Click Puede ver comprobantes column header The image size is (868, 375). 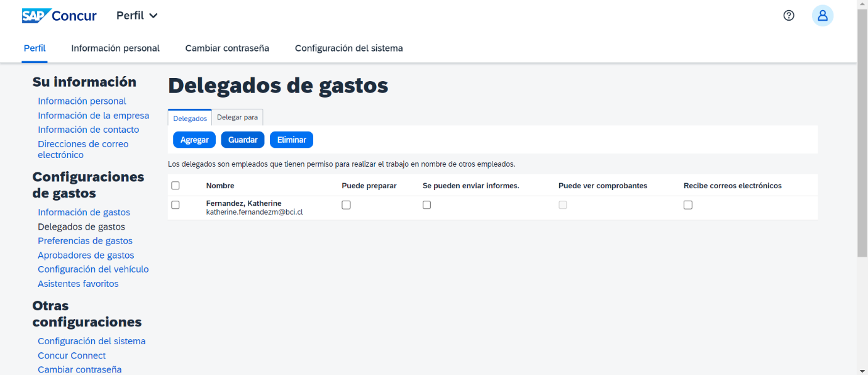[603, 186]
